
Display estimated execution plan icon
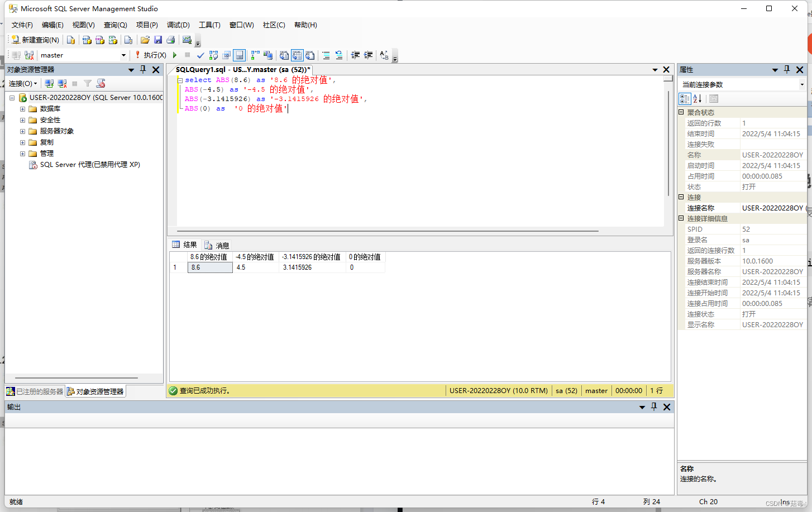(213, 55)
